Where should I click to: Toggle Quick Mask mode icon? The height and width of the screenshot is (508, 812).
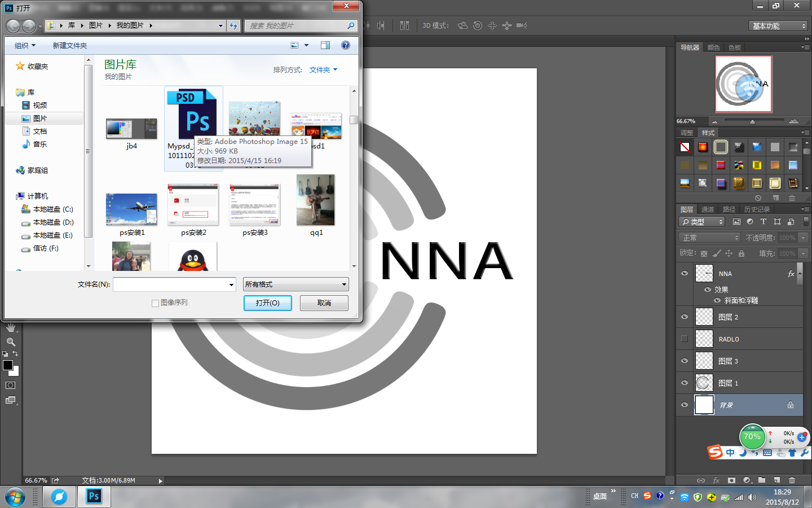[11, 386]
